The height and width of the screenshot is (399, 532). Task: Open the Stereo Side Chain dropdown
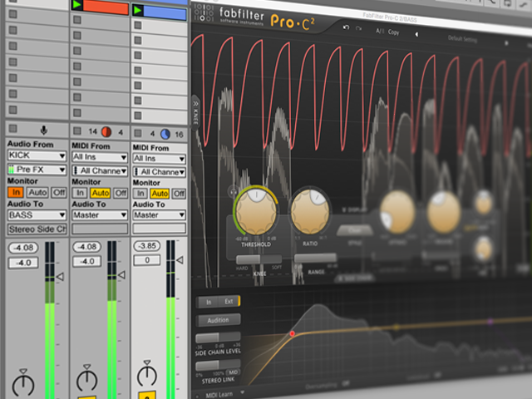point(37,229)
